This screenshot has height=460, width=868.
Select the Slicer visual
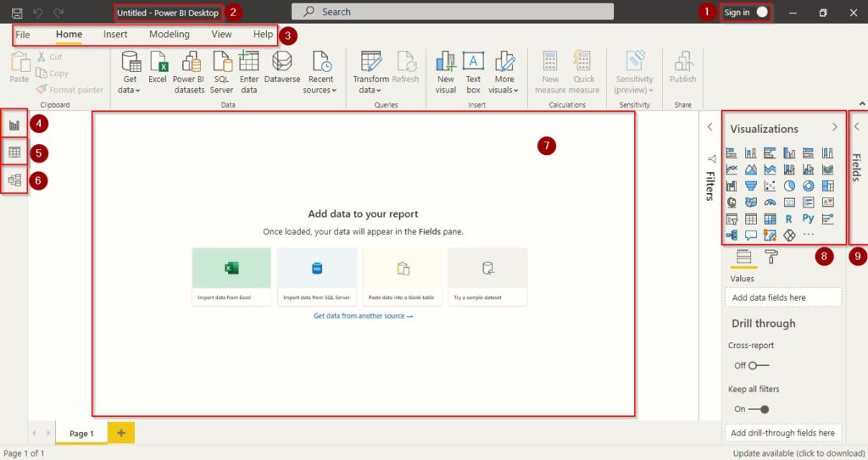point(732,219)
